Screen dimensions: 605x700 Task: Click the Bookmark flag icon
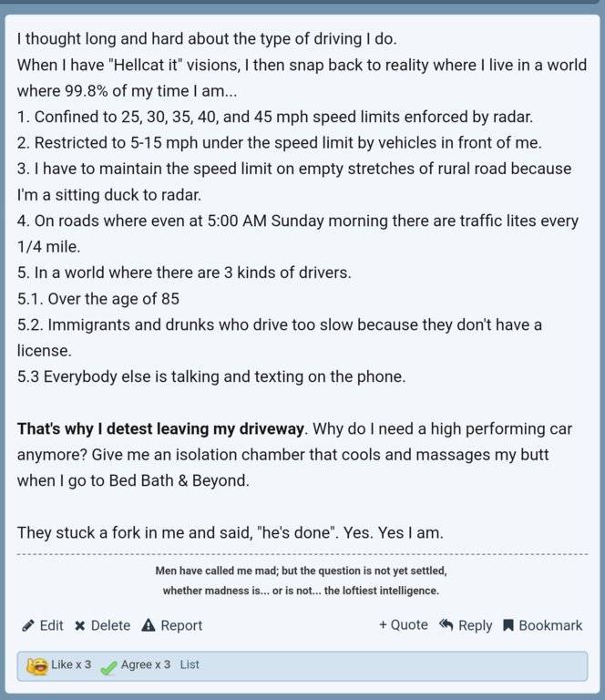[508, 625]
